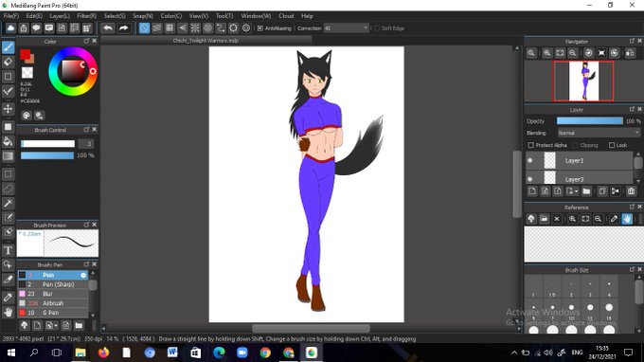Turn on the crisscross grid snap
Screen dimensions: 644x362
pos(170,28)
